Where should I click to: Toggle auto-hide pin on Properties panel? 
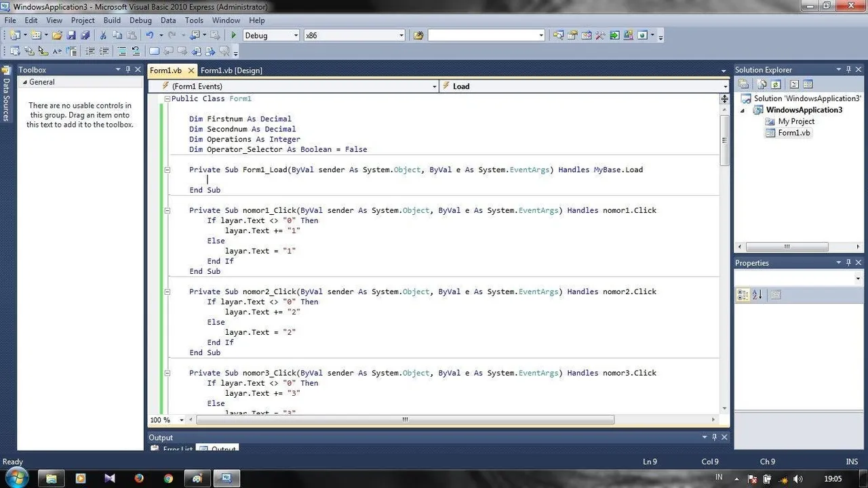click(x=848, y=263)
